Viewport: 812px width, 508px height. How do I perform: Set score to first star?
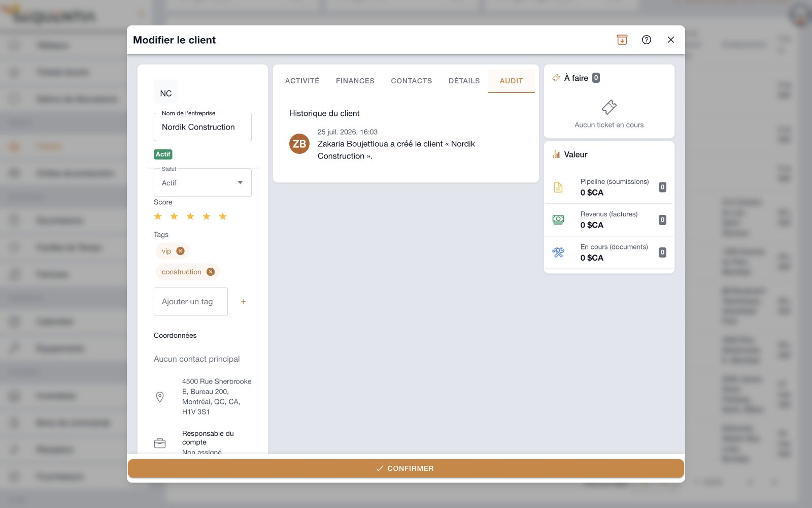pyautogui.click(x=158, y=216)
